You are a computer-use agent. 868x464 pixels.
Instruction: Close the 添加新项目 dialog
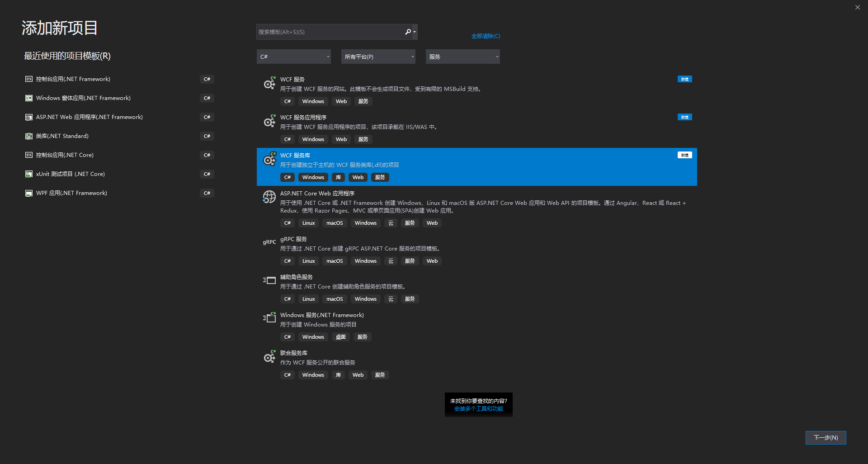[x=857, y=7]
